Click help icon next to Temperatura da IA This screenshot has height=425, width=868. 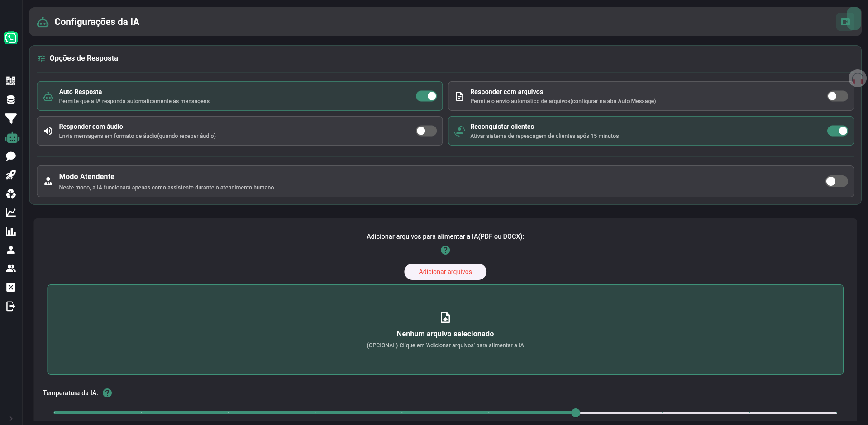[107, 393]
